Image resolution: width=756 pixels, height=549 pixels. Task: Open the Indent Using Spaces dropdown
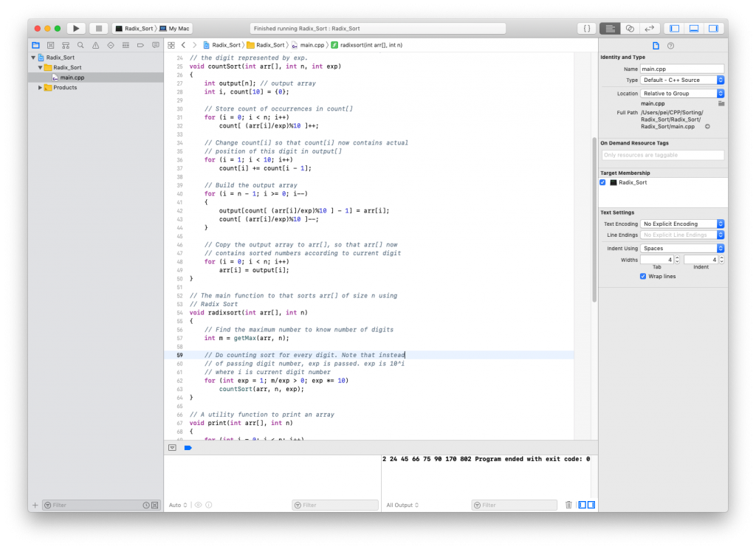coord(682,249)
